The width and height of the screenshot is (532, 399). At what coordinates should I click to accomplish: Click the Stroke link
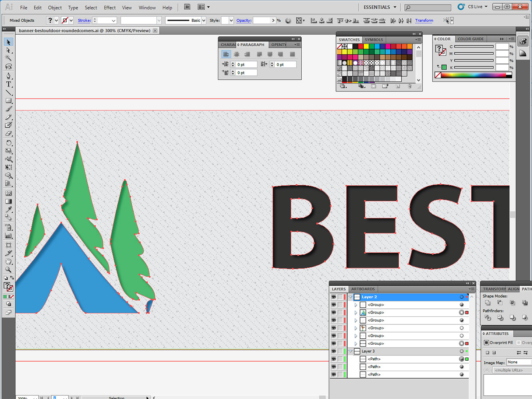(x=84, y=20)
